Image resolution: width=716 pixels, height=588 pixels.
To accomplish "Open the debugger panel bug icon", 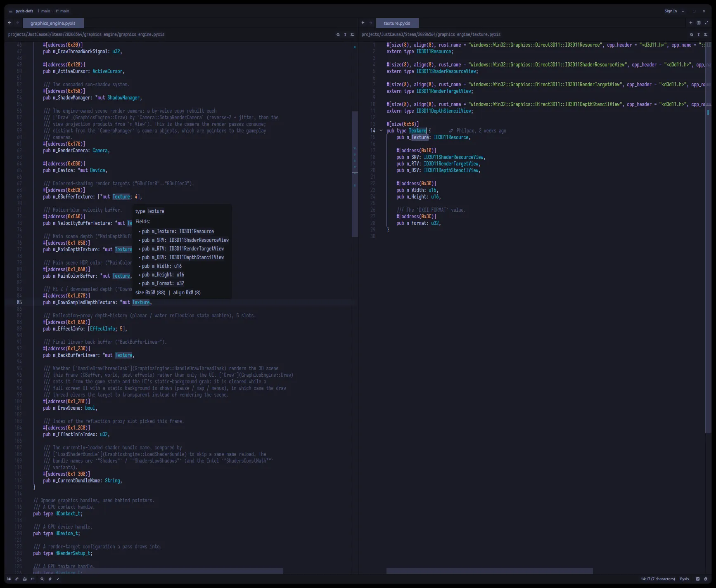I will click(706, 579).
